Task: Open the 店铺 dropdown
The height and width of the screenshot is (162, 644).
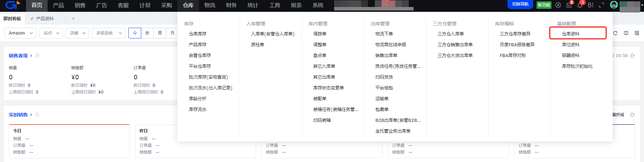Action: click(77, 33)
